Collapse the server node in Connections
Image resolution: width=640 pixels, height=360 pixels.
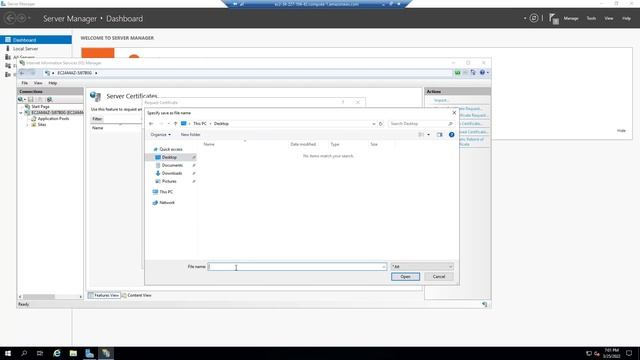pyautogui.click(x=21, y=113)
